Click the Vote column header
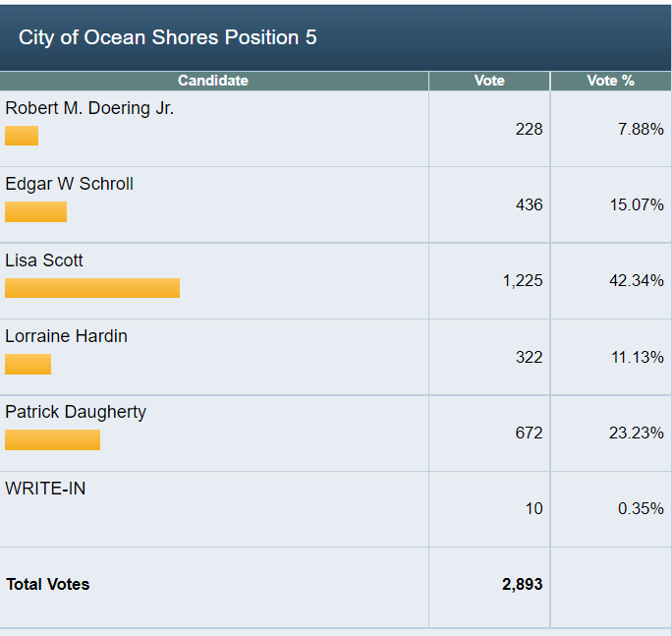Image resolution: width=672 pixels, height=636 pixels. [489, 81]
